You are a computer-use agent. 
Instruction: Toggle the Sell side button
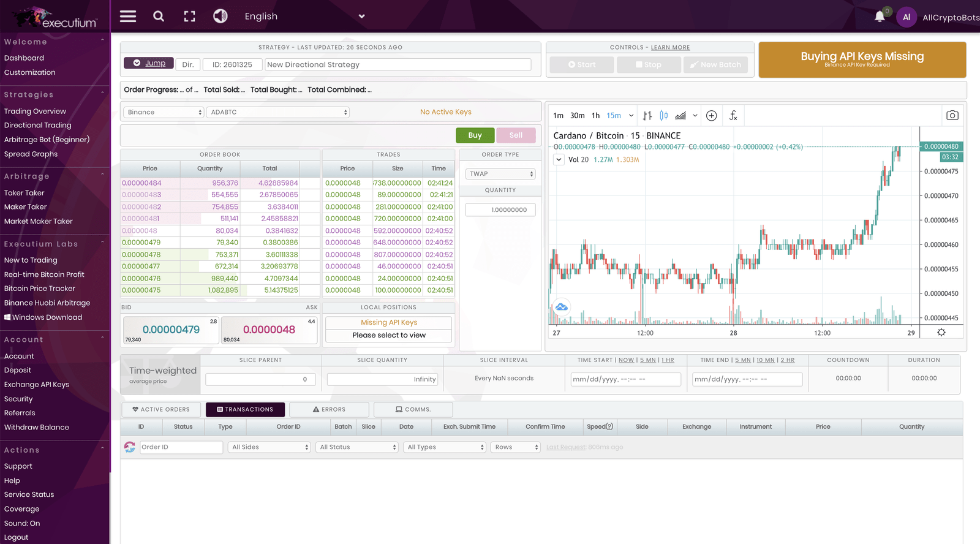(x=516, y=135)
